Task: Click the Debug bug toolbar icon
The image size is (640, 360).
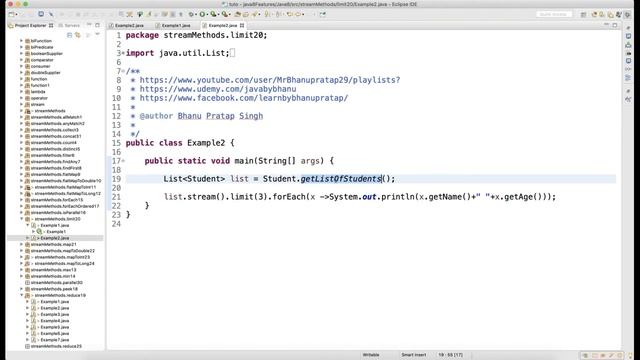Action: point(191,14)
